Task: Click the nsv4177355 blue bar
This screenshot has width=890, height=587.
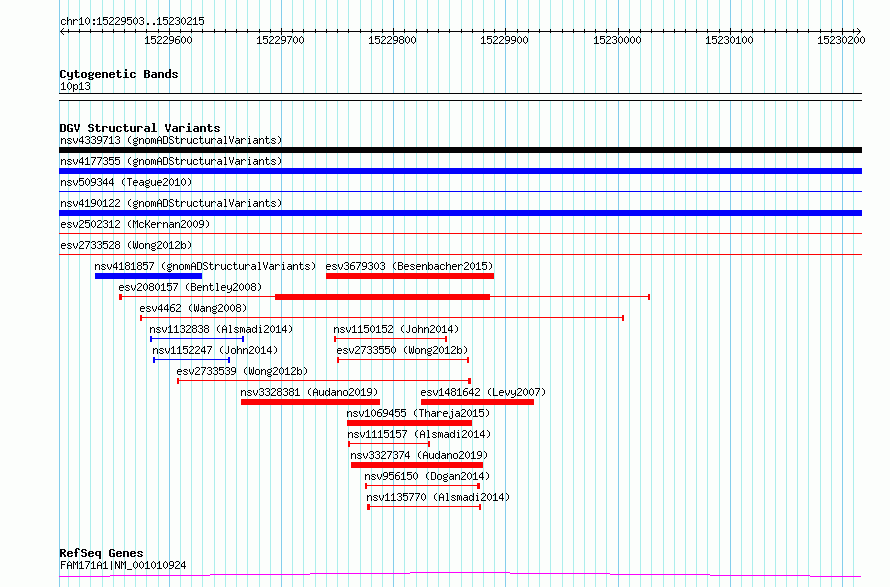Action: pos(460,171)
